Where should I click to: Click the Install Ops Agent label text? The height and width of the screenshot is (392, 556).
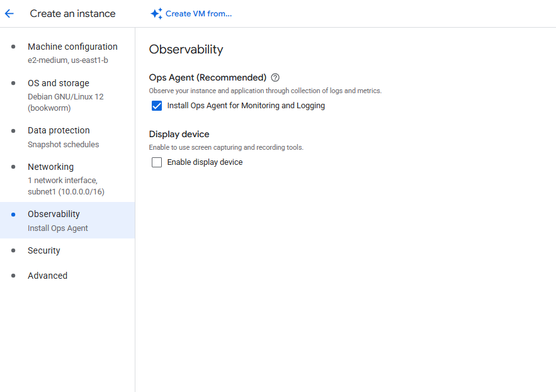click(246, 106)
